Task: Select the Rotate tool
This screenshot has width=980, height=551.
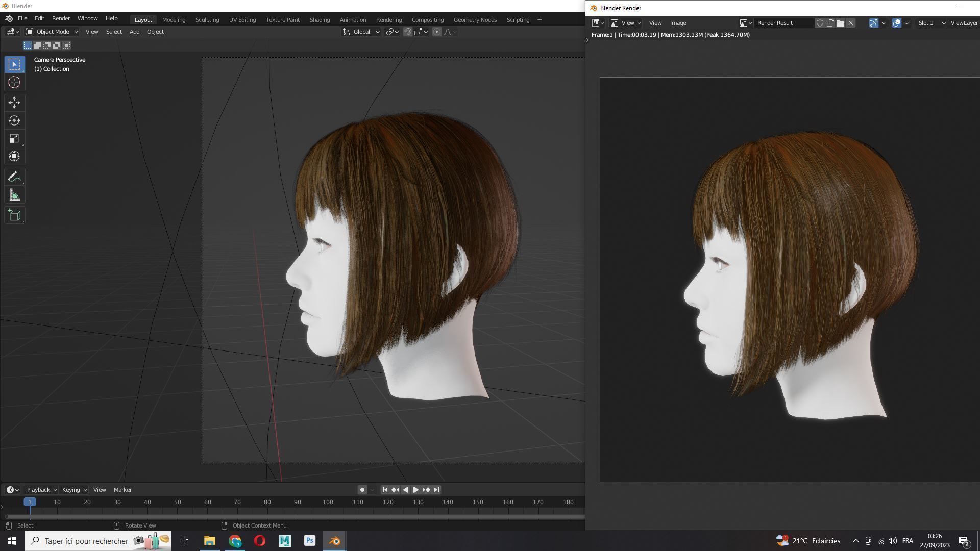Action: 14,120
